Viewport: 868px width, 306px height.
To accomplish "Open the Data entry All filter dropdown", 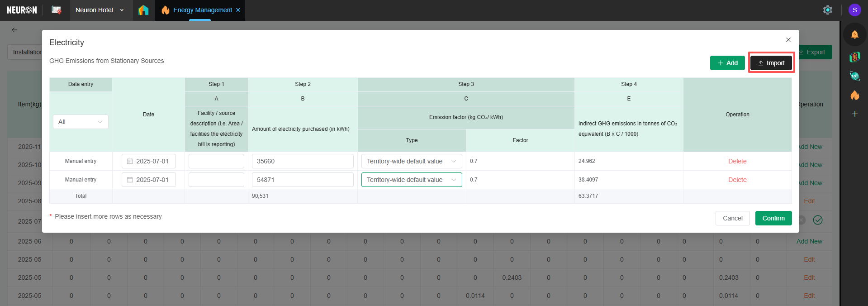I will point(81,122).
